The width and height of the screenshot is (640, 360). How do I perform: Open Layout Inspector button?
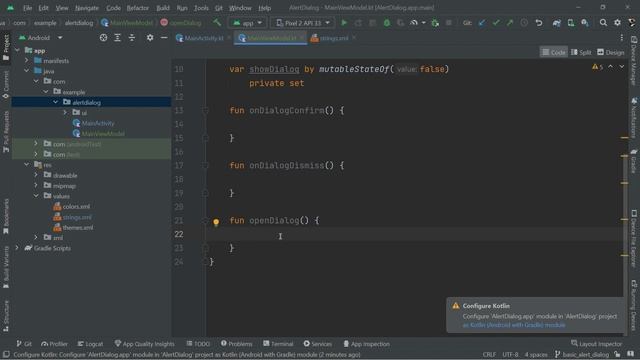pos(597,344)
